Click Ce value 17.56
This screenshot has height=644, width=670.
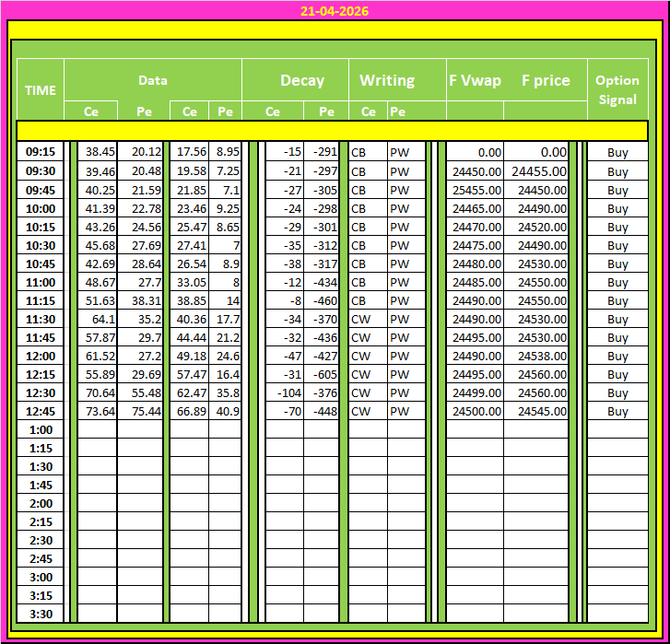189,152
